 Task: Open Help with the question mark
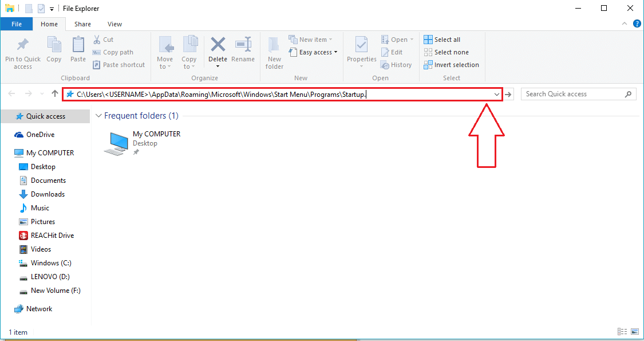[637, 24]
